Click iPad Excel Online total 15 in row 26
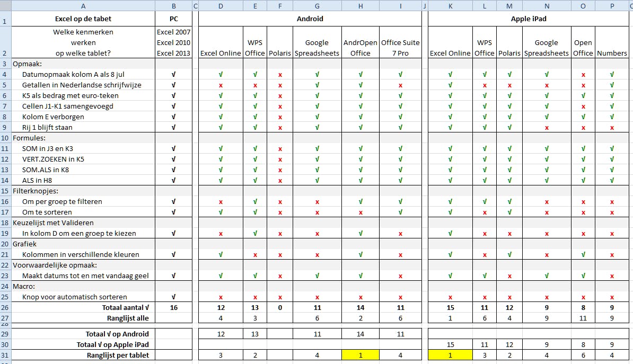The height and width of the screenshot is (364, 633). [450, 307]
